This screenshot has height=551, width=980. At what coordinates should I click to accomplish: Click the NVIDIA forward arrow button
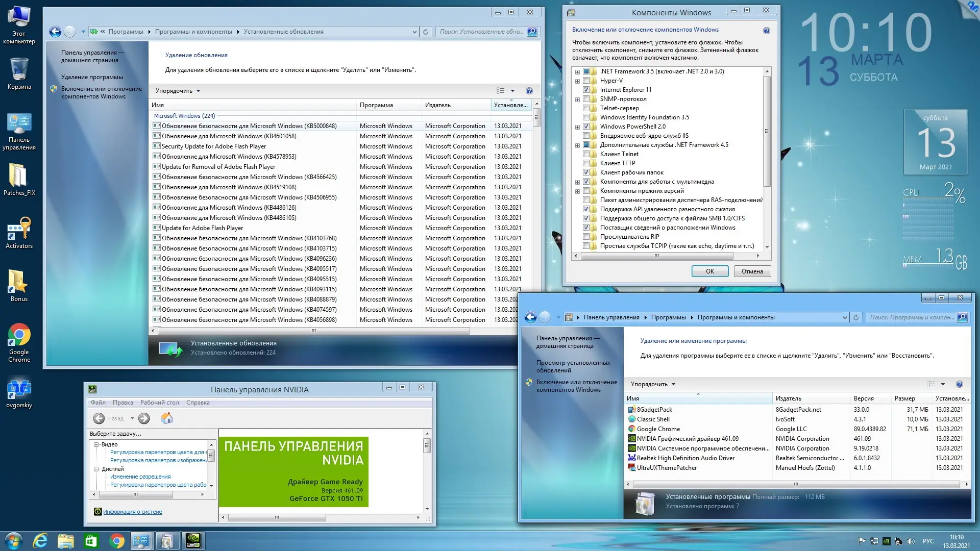[144, 418]
